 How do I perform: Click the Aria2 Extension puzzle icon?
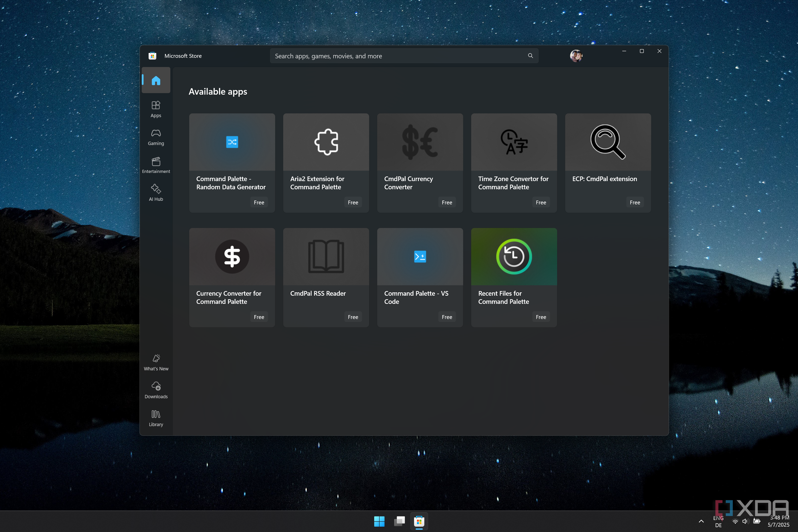click(x=326, y=142)
